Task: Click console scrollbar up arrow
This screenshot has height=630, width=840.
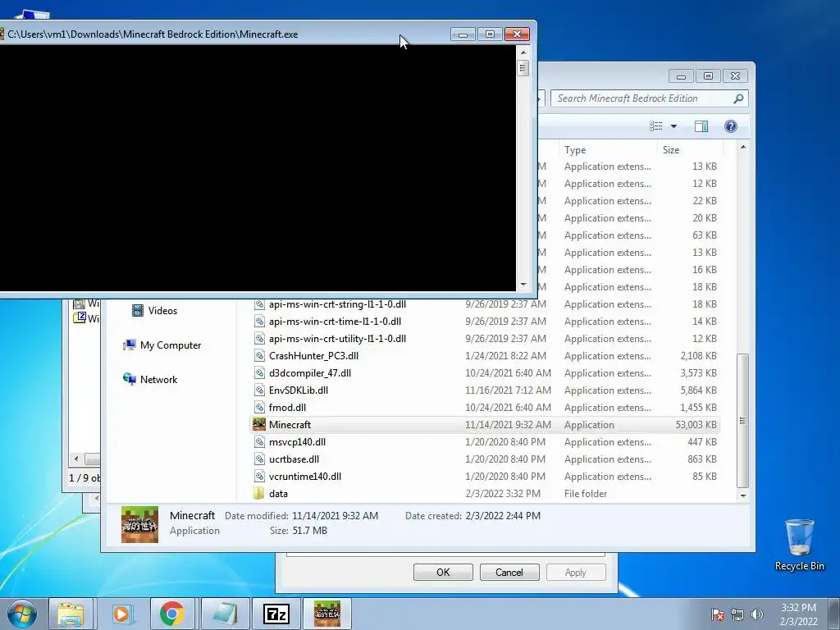Action: [x=523, y=52]
